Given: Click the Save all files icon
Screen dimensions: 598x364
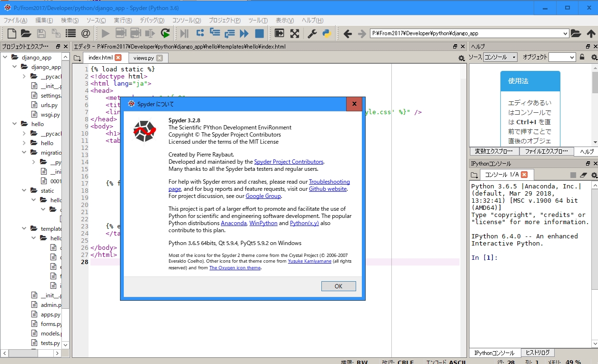Looking at the screenshot, I should (56, 33).
